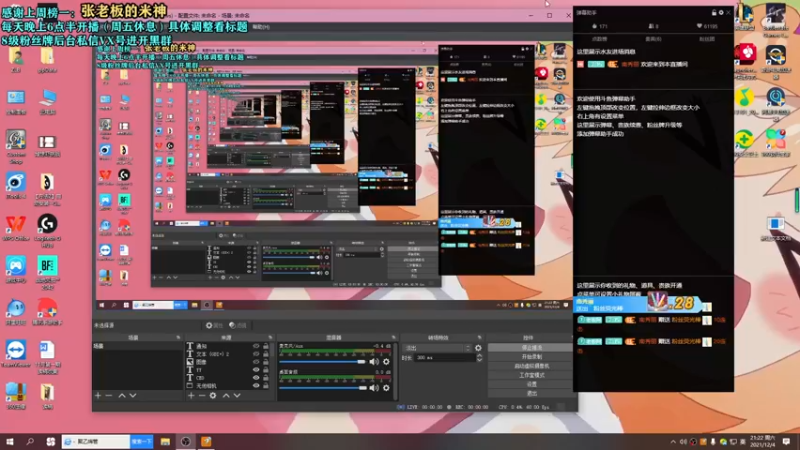Switch to the 点歌单 tab in danmu helper
This screenshot has width=800, height=450.
599,39
